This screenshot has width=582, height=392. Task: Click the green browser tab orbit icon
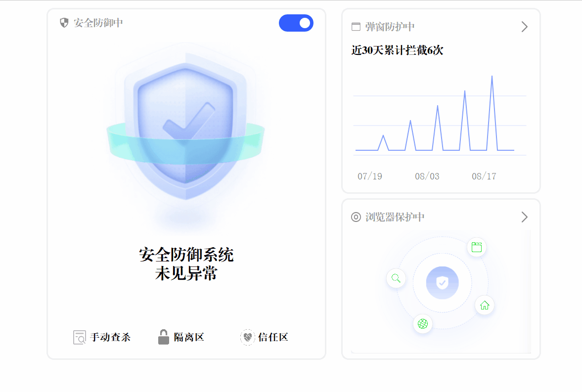(x=477, y=247)
